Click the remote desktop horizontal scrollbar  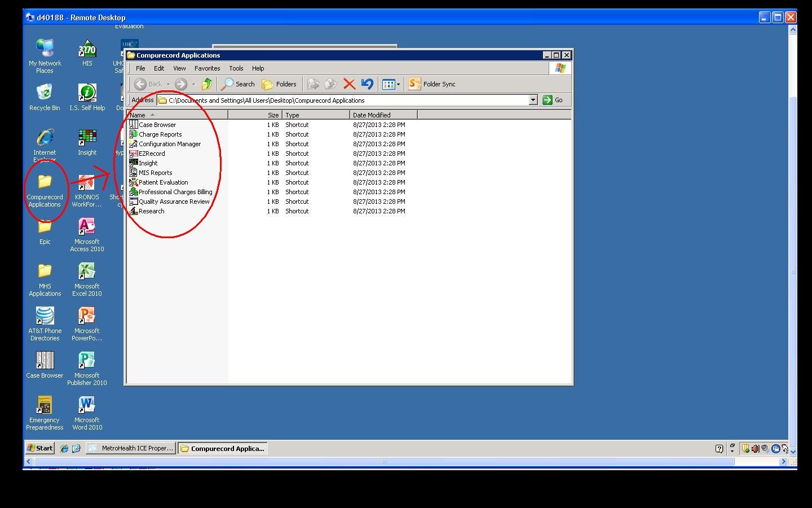(x=383, y=461)
